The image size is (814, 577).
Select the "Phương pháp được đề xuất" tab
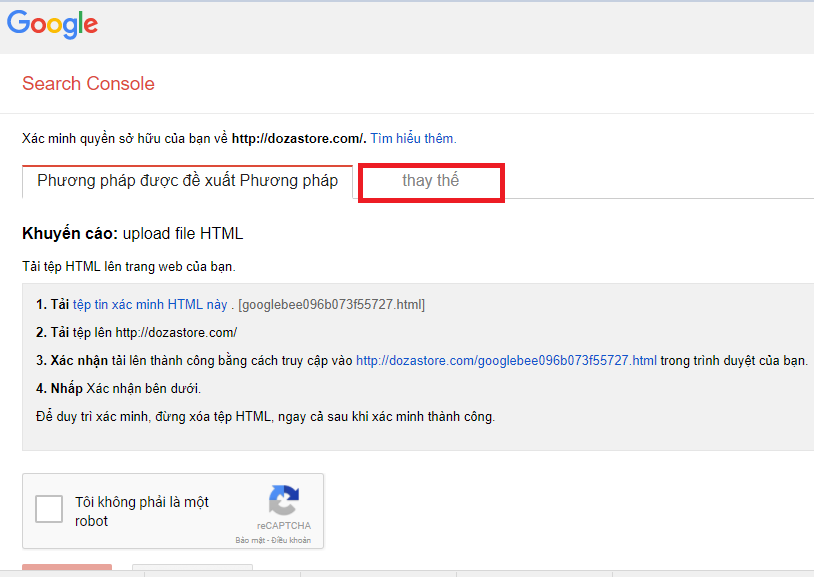coord(187,181)
